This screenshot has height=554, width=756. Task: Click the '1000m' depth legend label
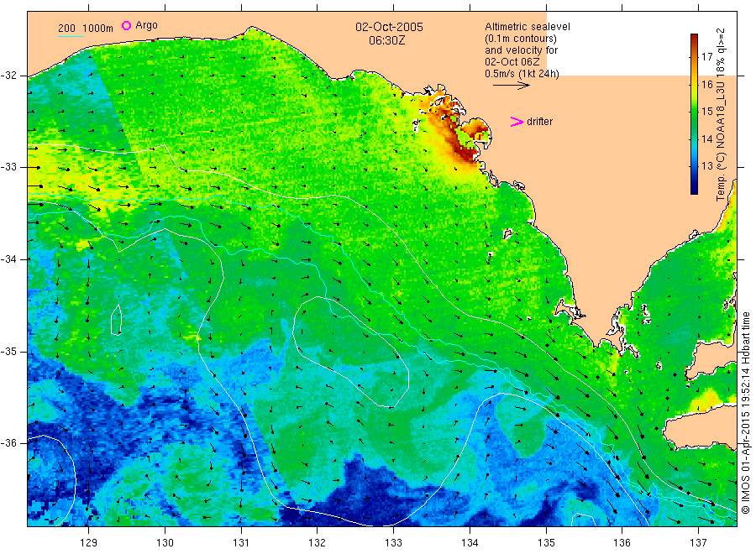tap(98, 29)
